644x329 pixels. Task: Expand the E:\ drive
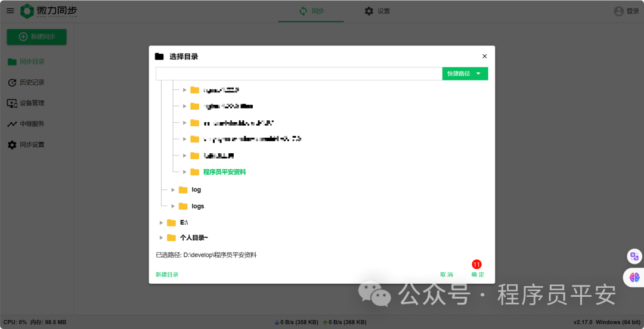[x=162, y=223]
